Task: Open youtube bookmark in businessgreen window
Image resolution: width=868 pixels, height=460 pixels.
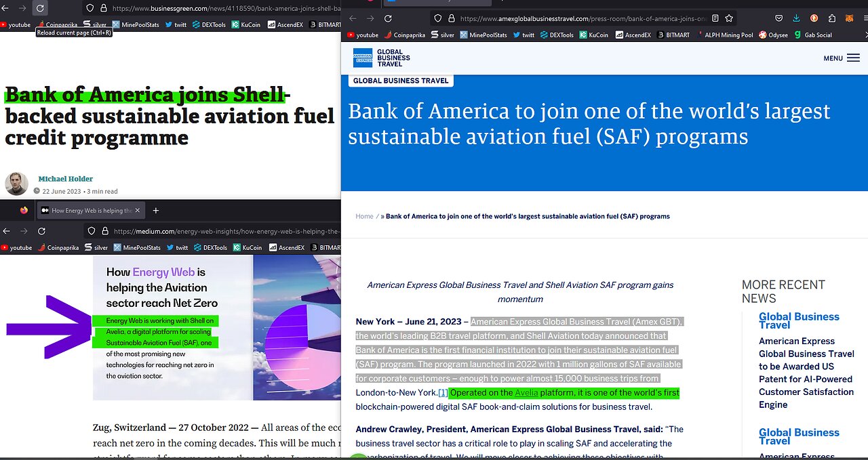Action: [16, 24]
